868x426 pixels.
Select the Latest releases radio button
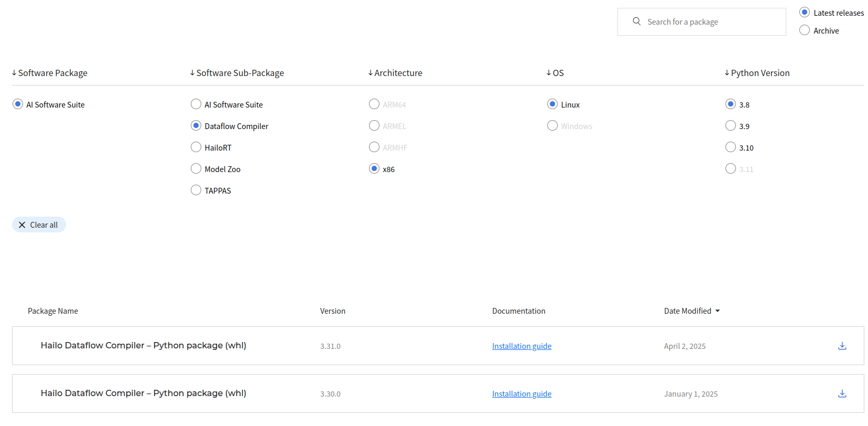805,13
